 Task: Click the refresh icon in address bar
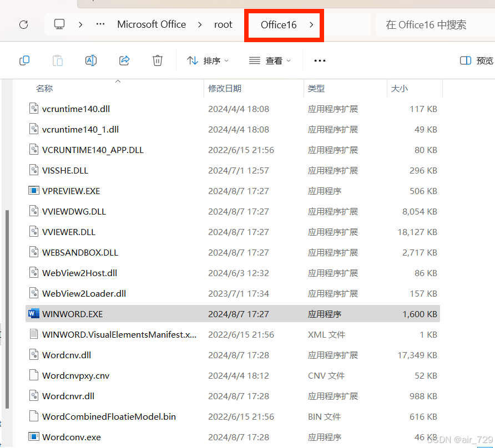click(x=24, y=24)
